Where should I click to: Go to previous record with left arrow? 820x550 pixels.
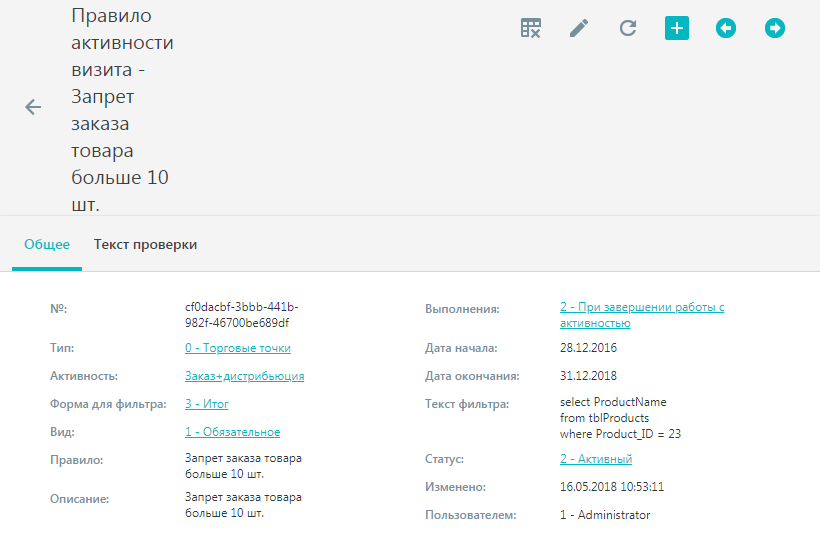coord(726,28)
